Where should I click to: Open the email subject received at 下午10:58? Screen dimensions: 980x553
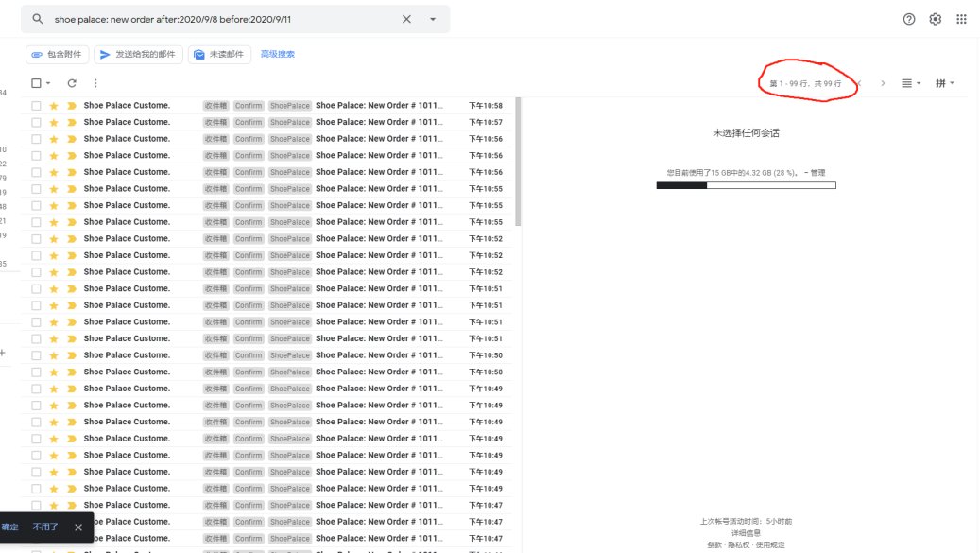click(379, 106)
